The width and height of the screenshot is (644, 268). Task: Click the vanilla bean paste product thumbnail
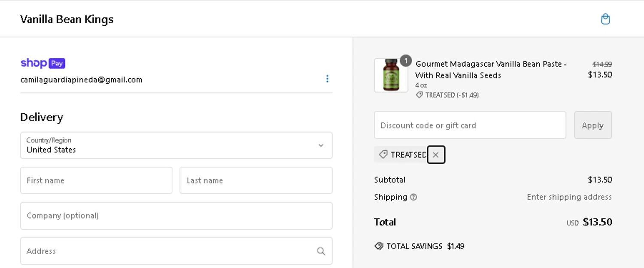click(x=391, y=75)
